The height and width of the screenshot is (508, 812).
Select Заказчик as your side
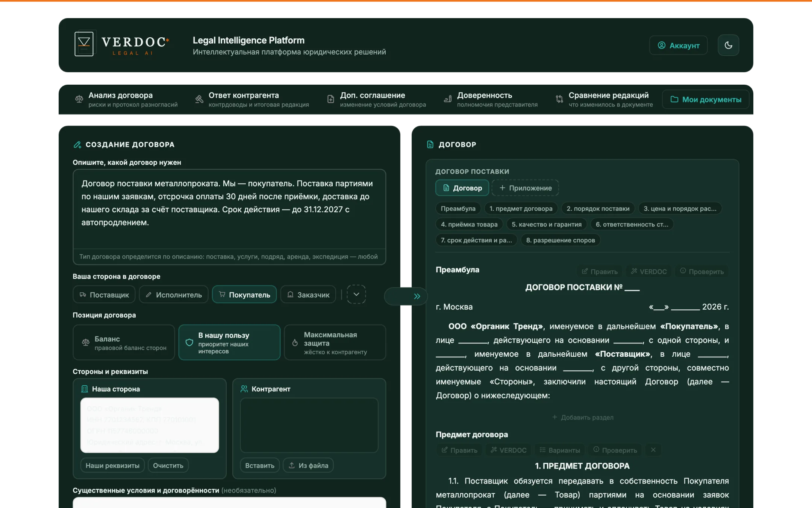click(x=308, y=295)
